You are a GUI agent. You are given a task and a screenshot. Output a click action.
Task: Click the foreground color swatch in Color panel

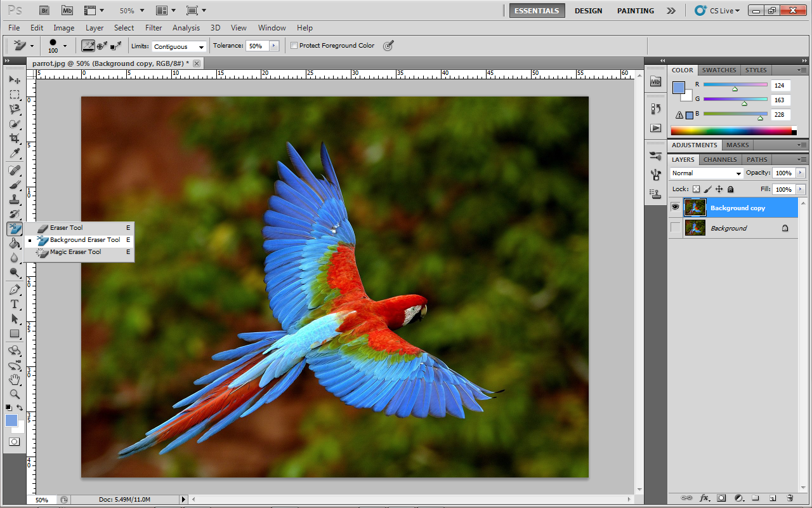pyautogui.click(x=679, y=88)
